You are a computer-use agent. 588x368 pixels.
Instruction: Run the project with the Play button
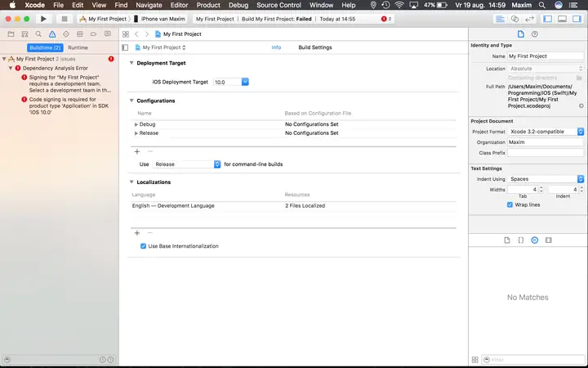tap(43, 19)
